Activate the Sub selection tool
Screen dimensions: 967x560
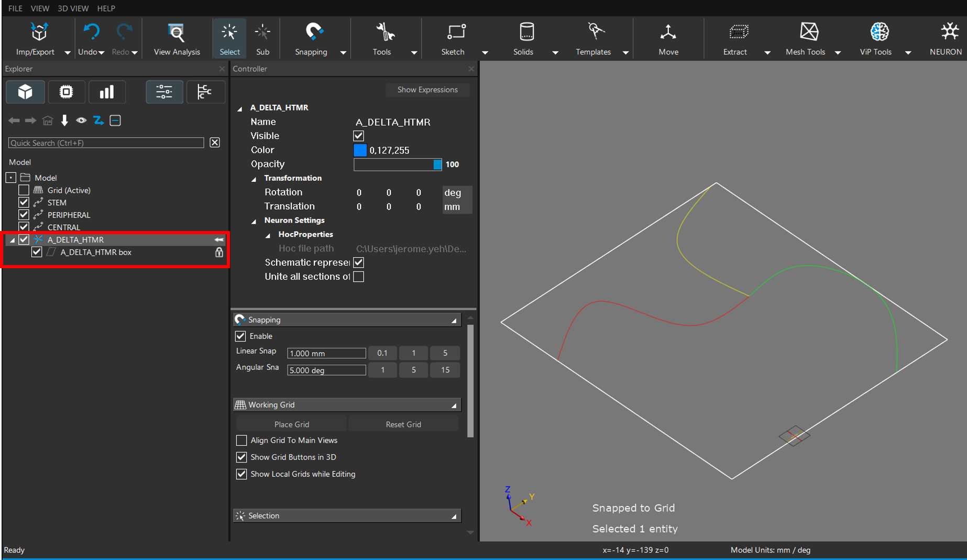click(x=262, y=38)
